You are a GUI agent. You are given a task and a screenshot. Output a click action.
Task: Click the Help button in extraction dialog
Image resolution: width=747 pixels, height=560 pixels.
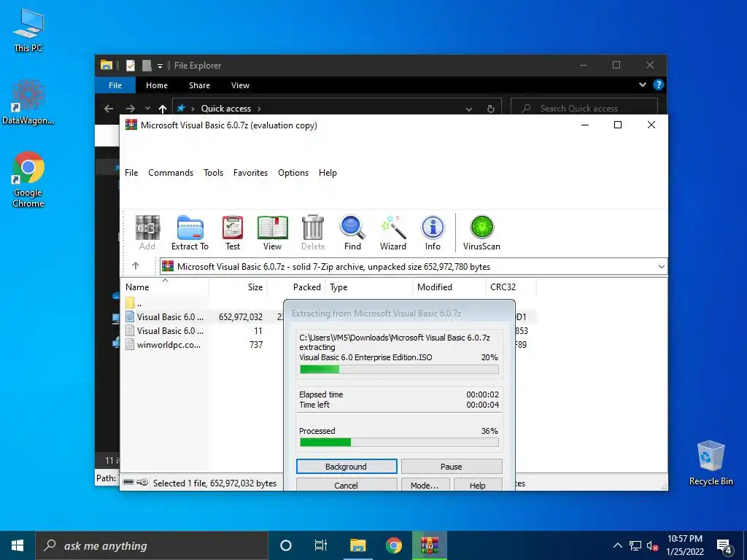477,485
